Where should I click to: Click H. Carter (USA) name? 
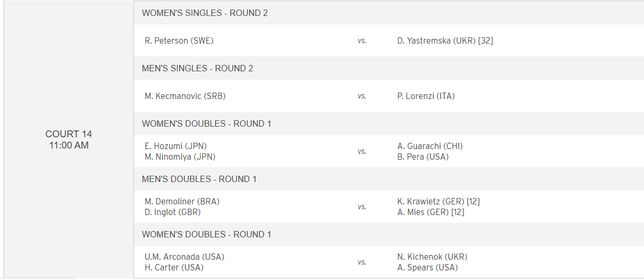(174, 267)
